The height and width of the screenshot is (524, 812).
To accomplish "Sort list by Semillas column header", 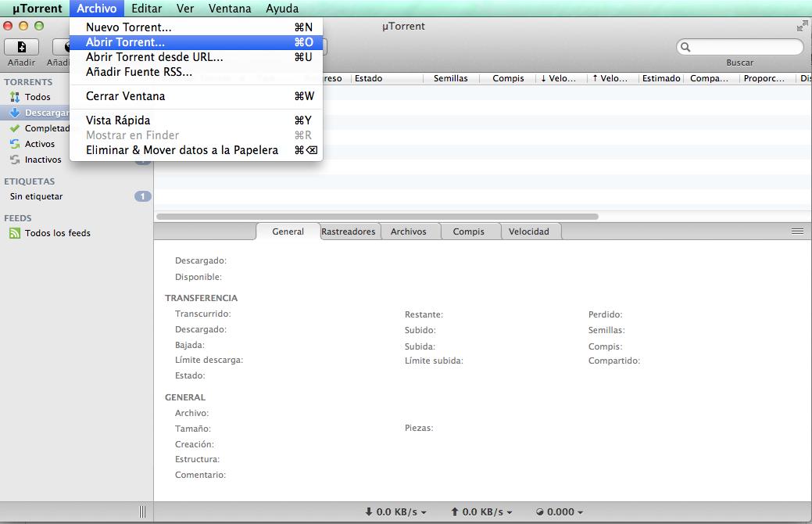I will pos(450,78).
